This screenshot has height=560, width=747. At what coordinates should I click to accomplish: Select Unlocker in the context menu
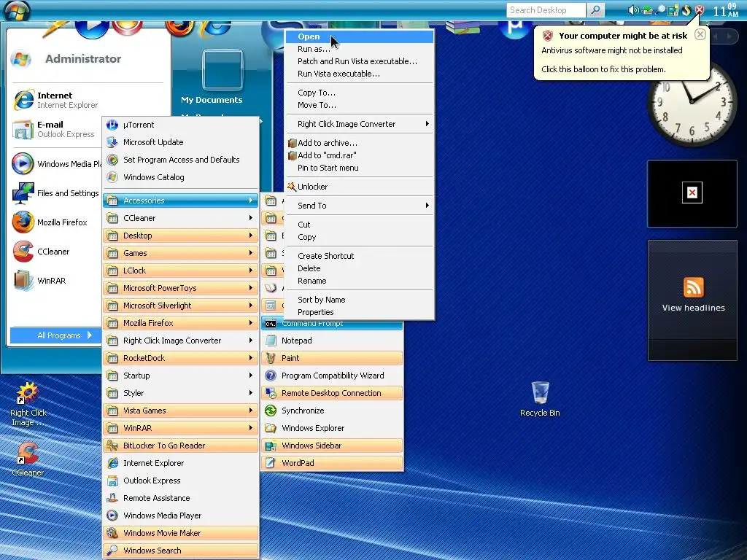360,187
